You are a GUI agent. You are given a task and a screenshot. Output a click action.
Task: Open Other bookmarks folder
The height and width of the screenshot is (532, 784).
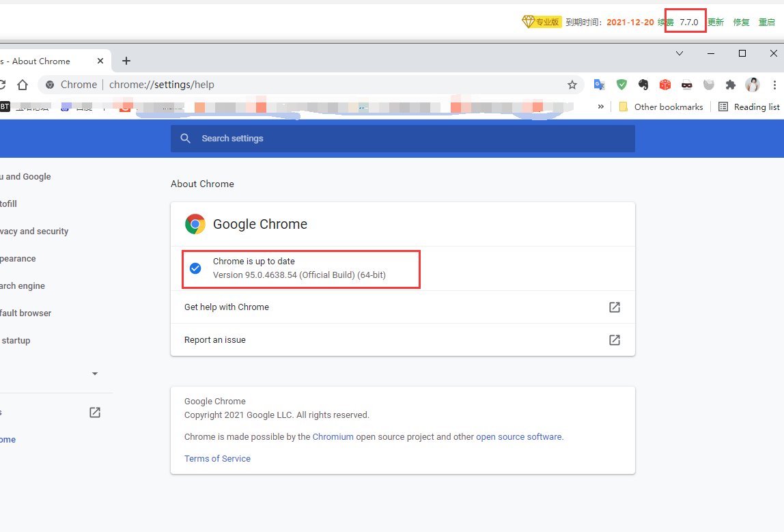(x=661, y=107)
